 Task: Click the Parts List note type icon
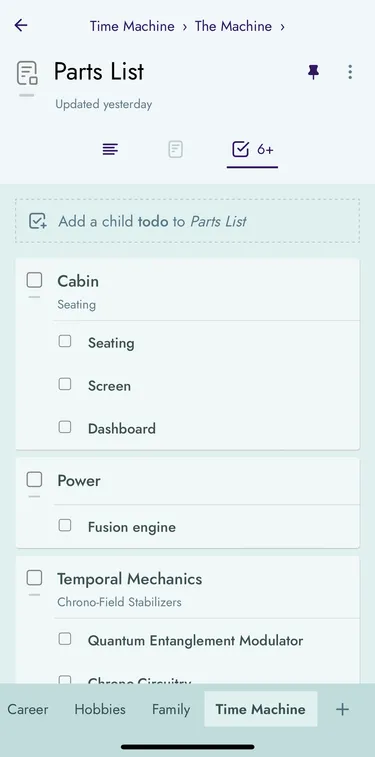pos(27,73)
